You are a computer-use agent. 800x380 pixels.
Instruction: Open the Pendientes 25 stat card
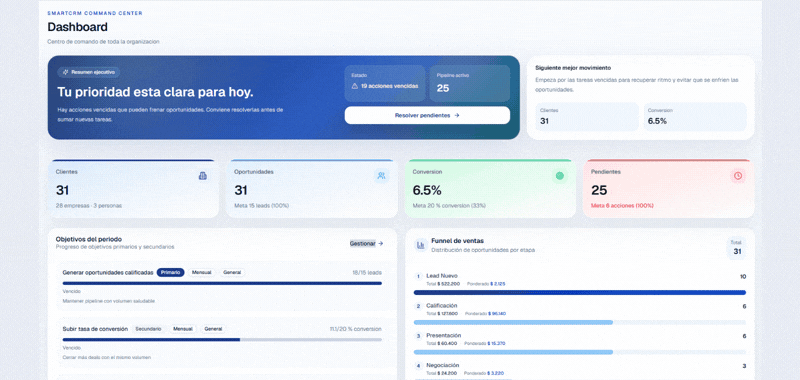pos(668,189)
